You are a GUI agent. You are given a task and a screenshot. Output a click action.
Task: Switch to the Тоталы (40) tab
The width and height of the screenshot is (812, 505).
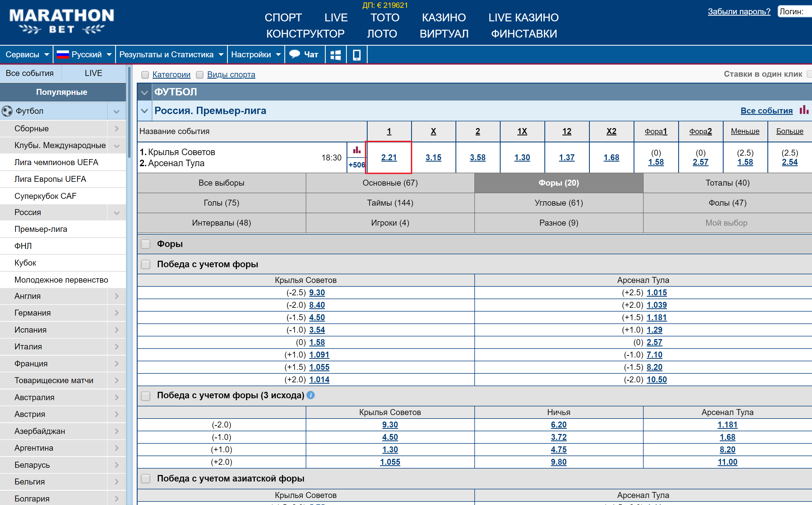[727, 183]
